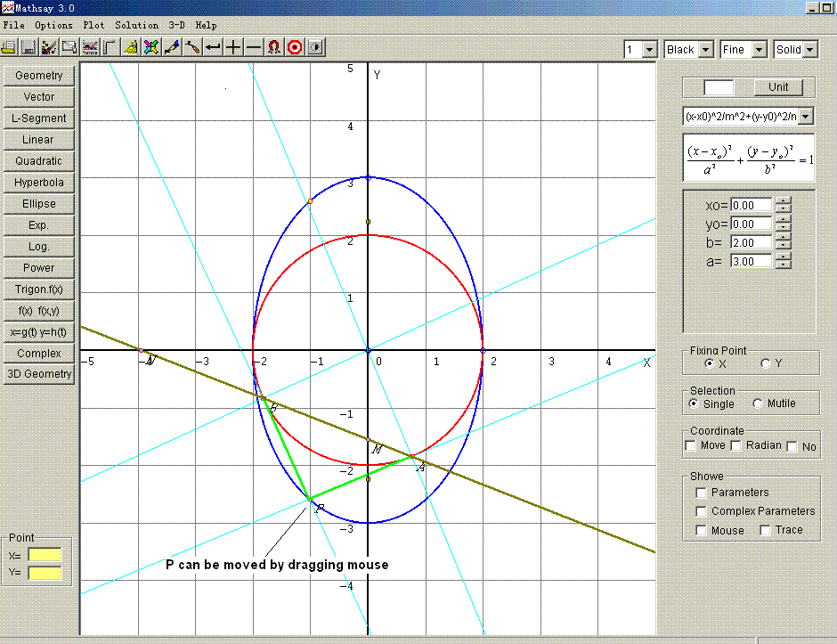The image size is (837, 644).
Task: Click the xo= value input field
Action: pyautogui.click(x=750, y=206)
